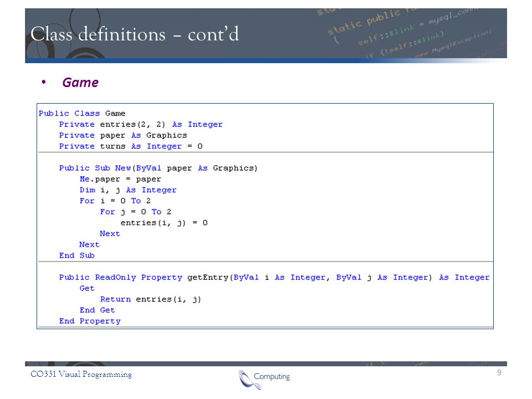
Task: Click the 'End Sub' line
Action: tap(76, 255)
